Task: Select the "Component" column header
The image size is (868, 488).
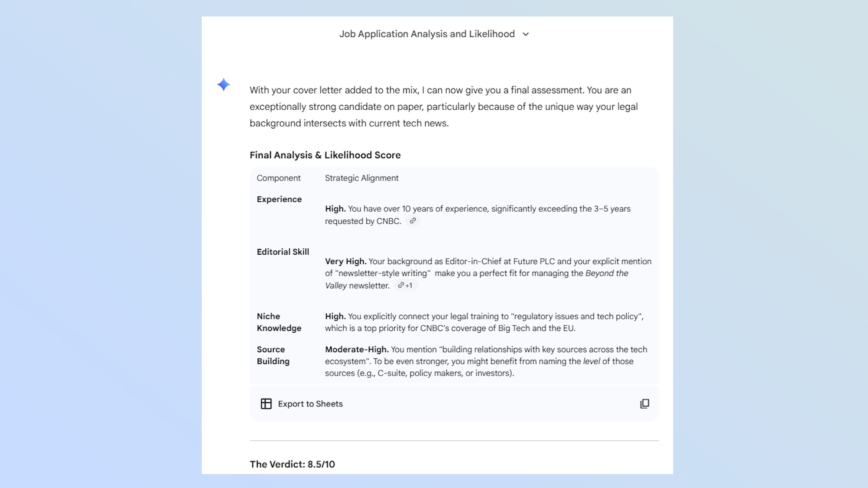Action: pyautogui.click(x=279, y=178)
